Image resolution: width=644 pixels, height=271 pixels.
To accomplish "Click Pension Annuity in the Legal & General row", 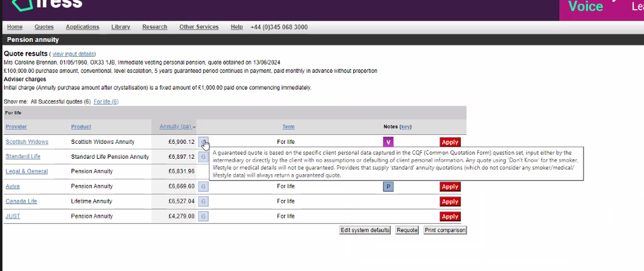I will point(92,172).
